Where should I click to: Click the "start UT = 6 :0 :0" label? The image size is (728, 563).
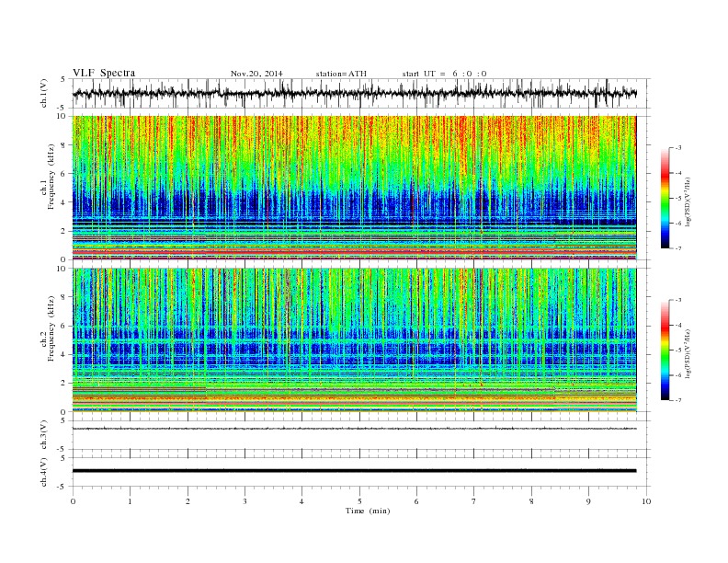(444, 74)
